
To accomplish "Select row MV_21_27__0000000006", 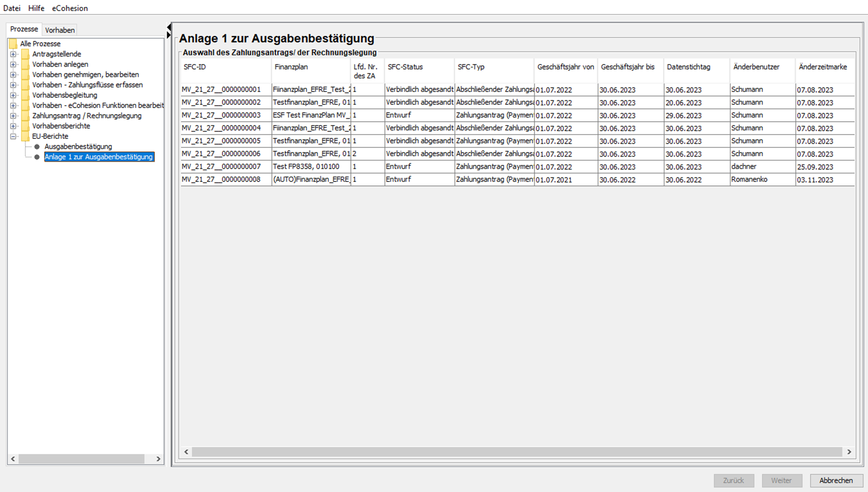I will (517, 154).
